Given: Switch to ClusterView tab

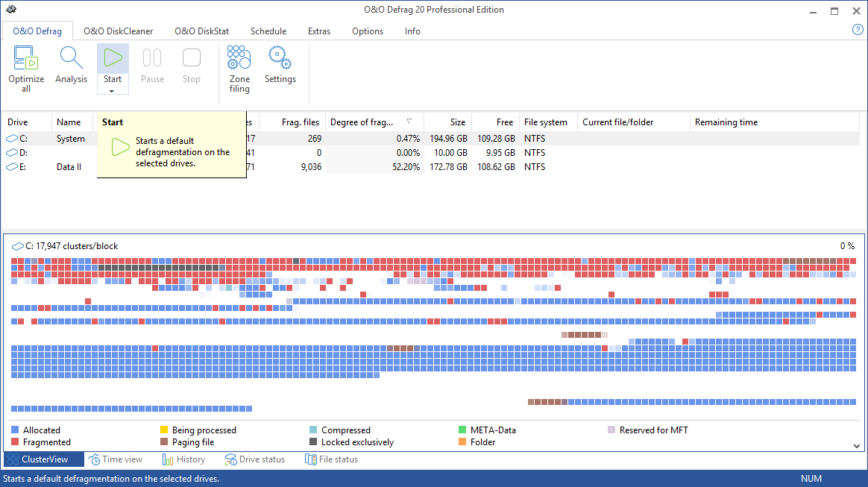Looking at the screenshot, I should (x=44, y=459).
